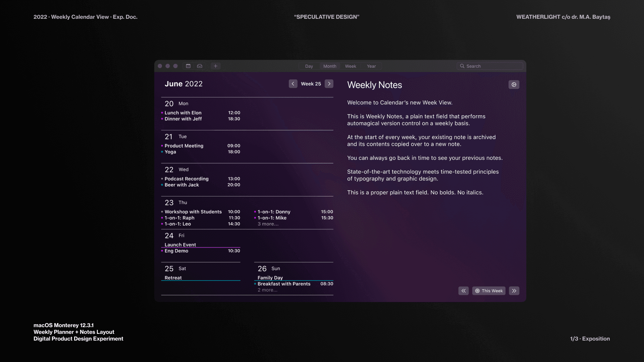This screenshot has height=362, width=644.
Task: Click This Week button to return
Action: pos(489,290)
